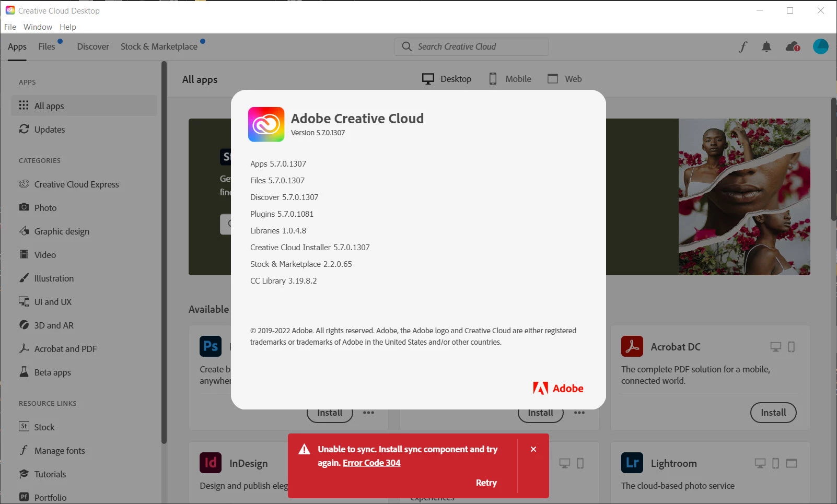
Task: Click the sidebar scrollbar
Action: pyautogui.click(x=164, y=252)
